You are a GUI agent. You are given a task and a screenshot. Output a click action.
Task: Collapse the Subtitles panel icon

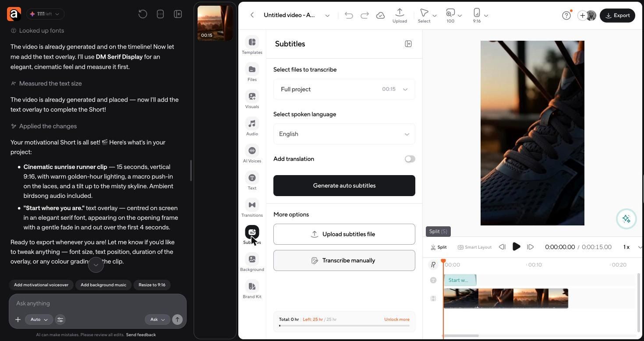point(408,44)
